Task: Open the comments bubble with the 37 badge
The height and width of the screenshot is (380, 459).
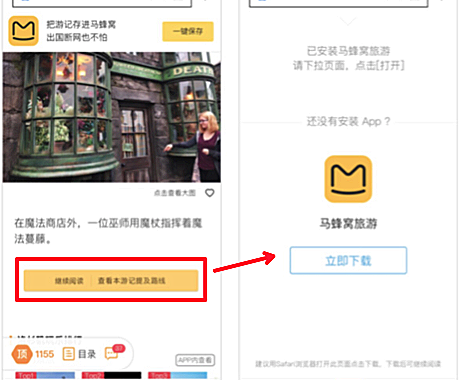Action: tap(114, 352)
